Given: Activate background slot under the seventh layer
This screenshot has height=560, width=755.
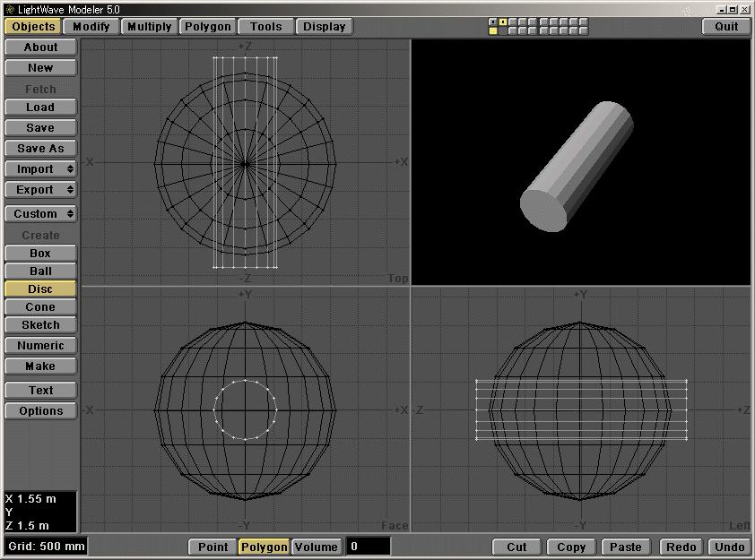Looking at the screenshot, I should [x=553, y=30].
